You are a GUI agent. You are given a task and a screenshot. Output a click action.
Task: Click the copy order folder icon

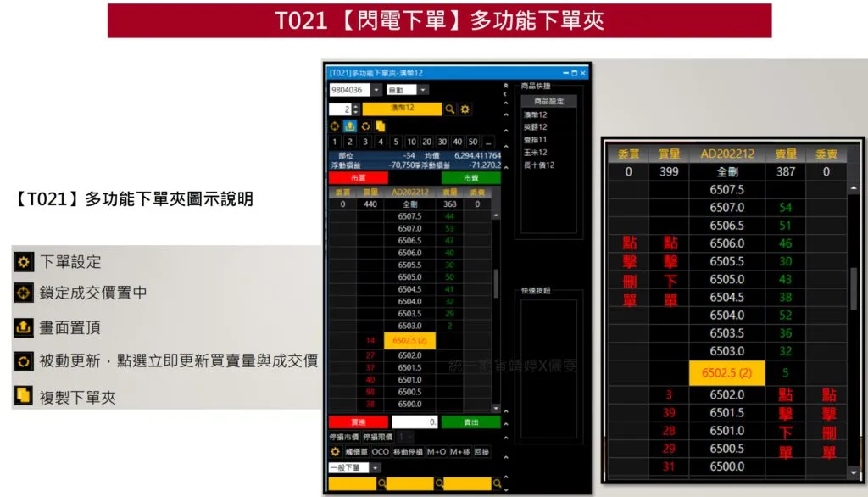[x=380, y=126]
